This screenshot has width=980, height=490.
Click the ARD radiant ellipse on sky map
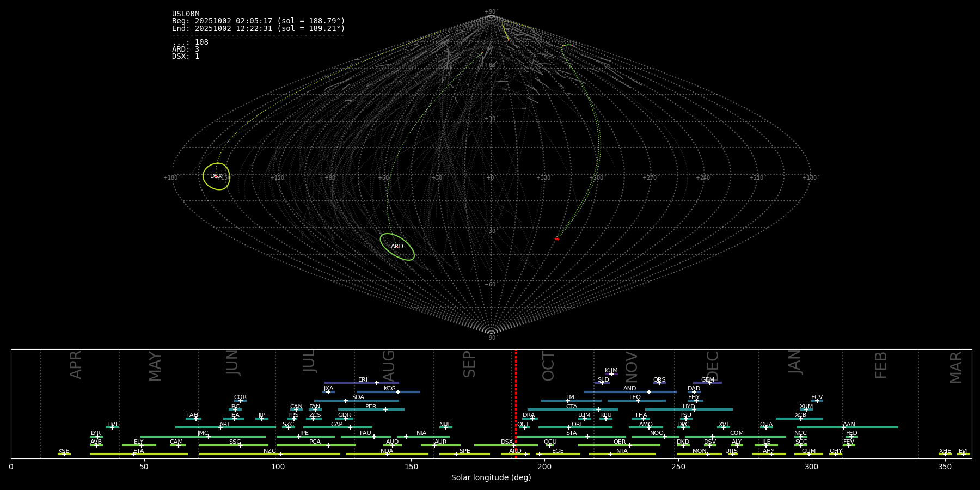coord(397,247)
